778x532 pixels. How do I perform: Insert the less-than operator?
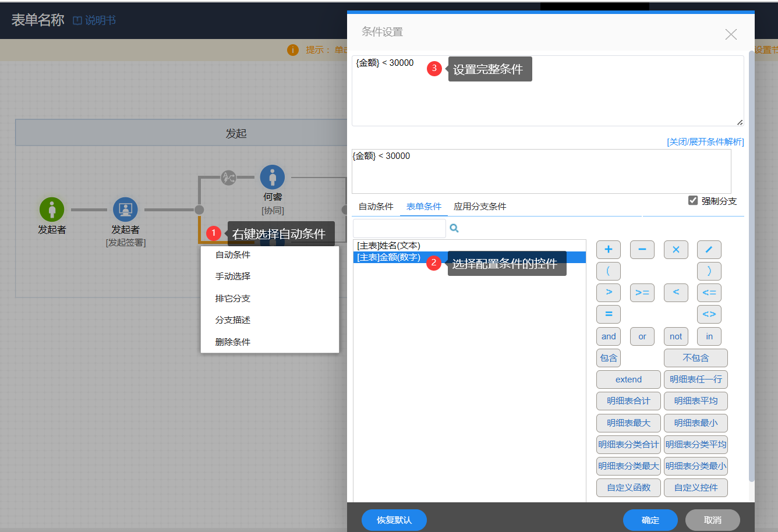click(676, 293)
